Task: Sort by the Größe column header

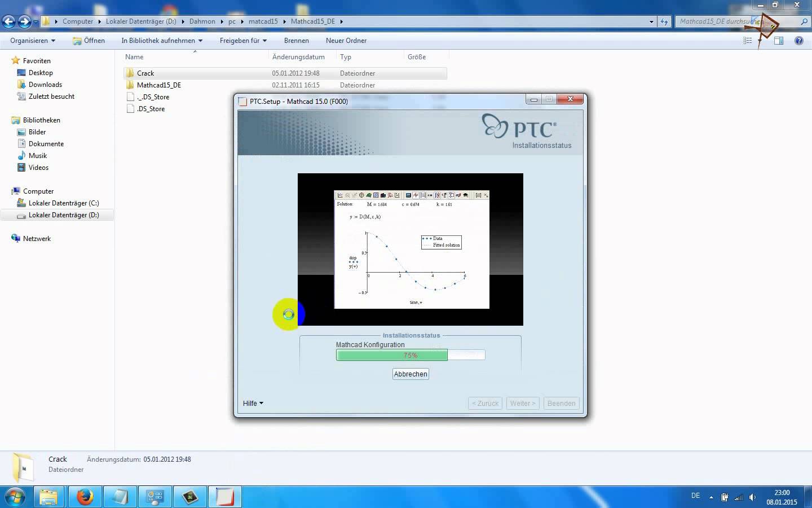Action: pyautogui.click(x=417, y=57)
